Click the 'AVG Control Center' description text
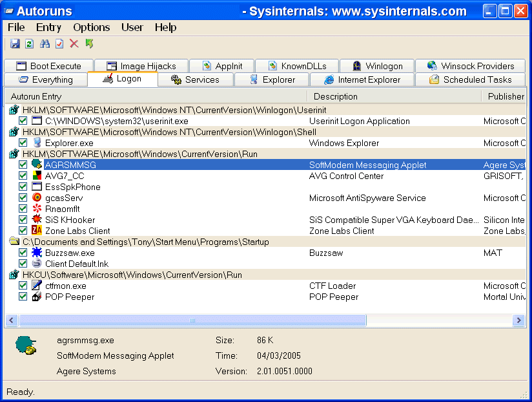The image size is (532, 402). pos(346,176)
